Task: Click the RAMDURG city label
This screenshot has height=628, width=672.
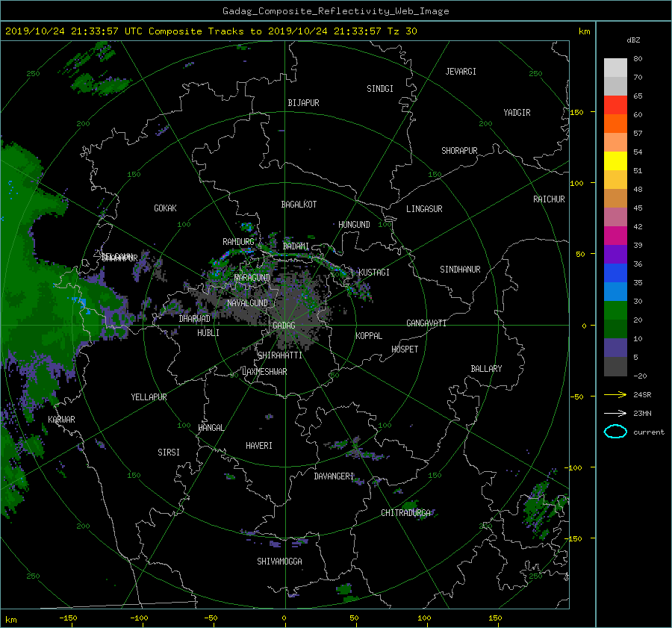Action: [238, 242]
